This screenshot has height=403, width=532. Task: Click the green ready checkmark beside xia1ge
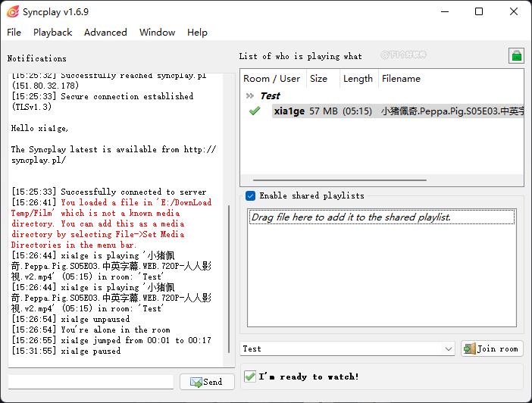(255, 111)
